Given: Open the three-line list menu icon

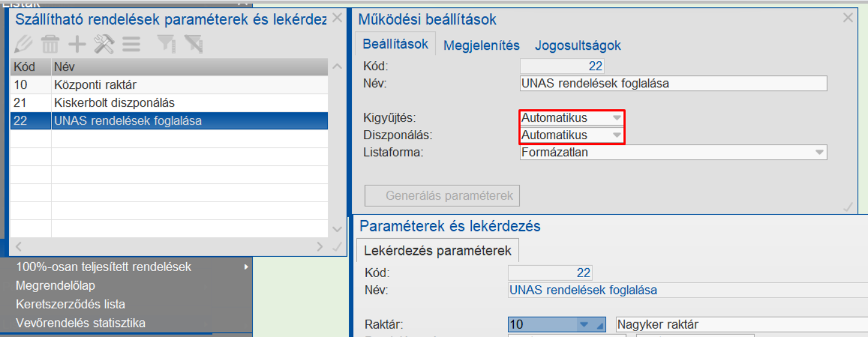Looking at the screenshot, I should coord(131,44).
